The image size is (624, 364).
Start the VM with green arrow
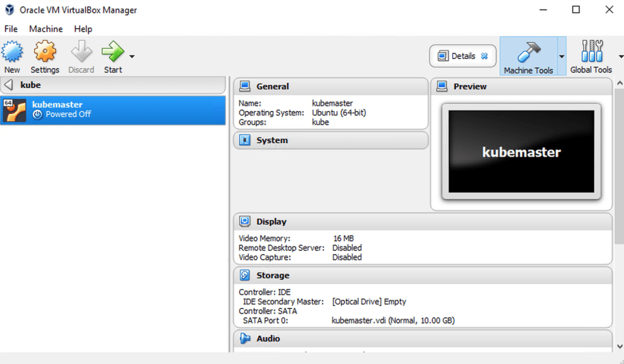click(113, 51)
